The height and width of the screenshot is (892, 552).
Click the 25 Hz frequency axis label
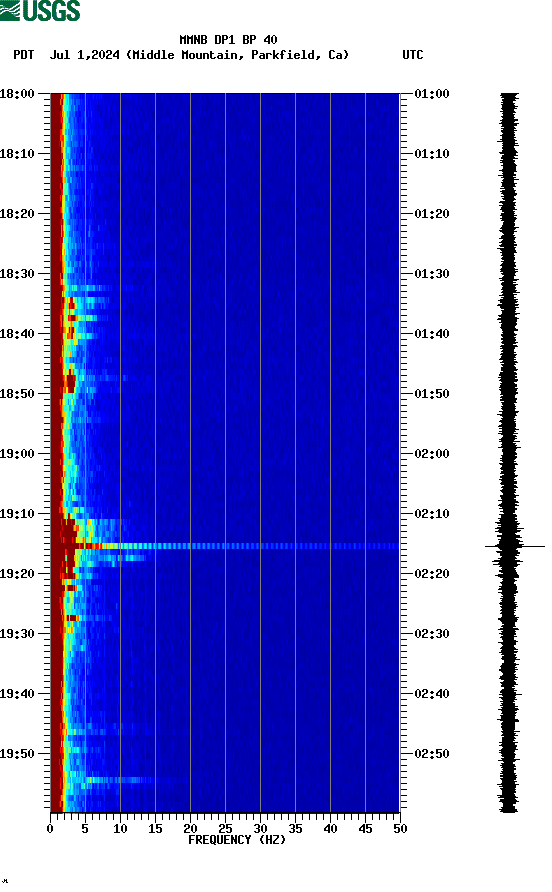[225, 829]
